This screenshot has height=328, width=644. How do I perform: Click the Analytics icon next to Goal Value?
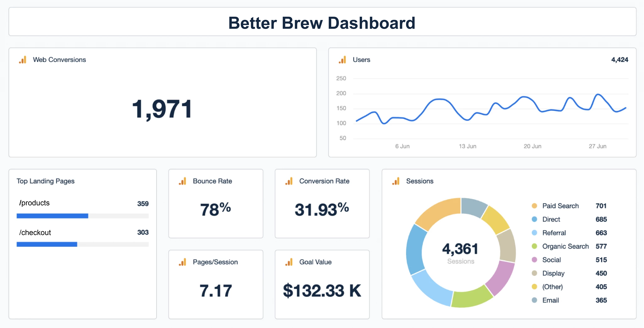(289, 262)
